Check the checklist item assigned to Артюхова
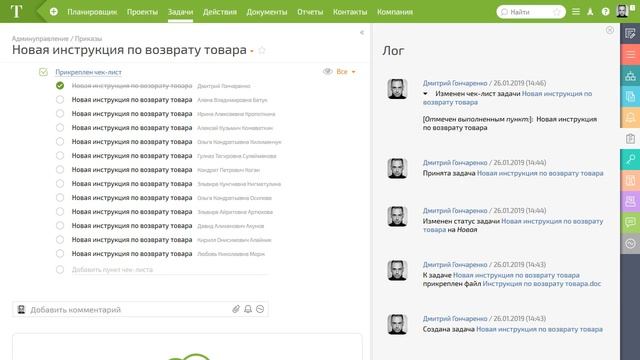This screenshot has width=640, height=360. [x=60, y=211]
